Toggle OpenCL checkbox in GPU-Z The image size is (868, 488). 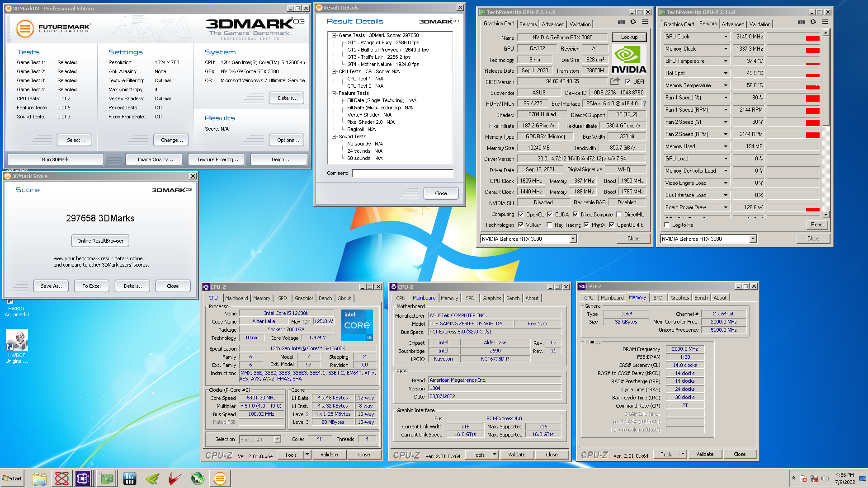coord(521,214)
